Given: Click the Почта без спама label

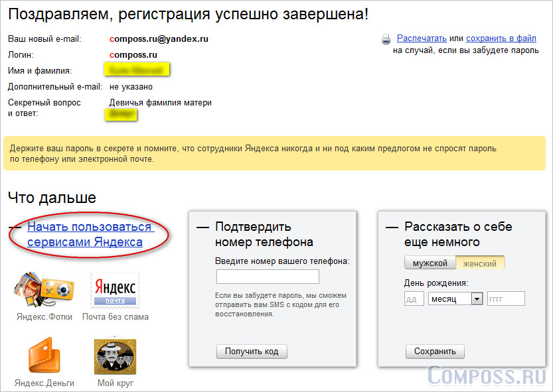Looking at the screenshot, I should click(x=116, y=317).
